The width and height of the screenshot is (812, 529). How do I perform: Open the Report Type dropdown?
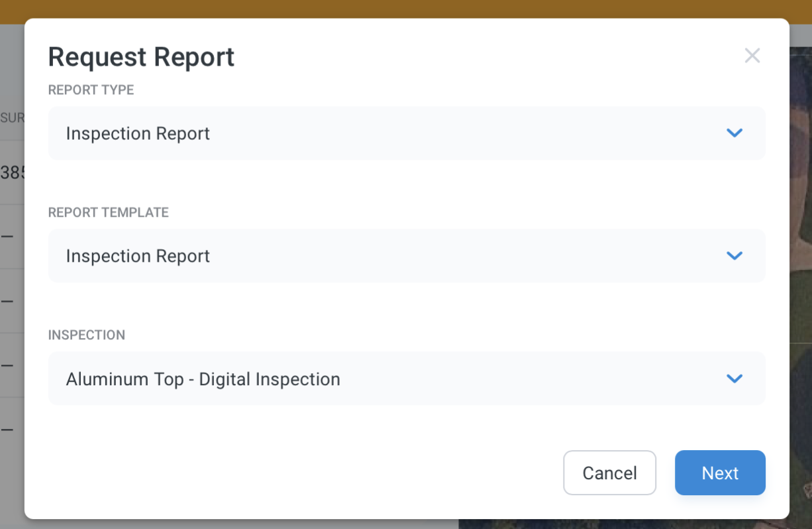406,133
